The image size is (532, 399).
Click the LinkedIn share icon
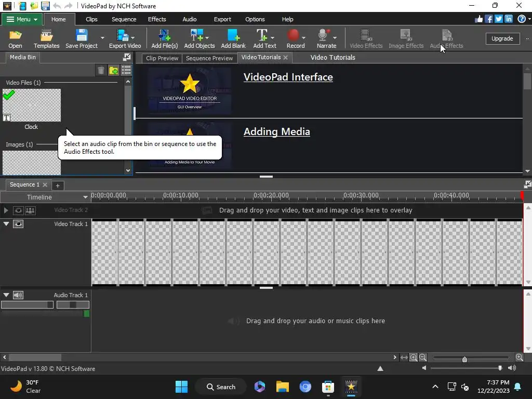tap(508, 19)
